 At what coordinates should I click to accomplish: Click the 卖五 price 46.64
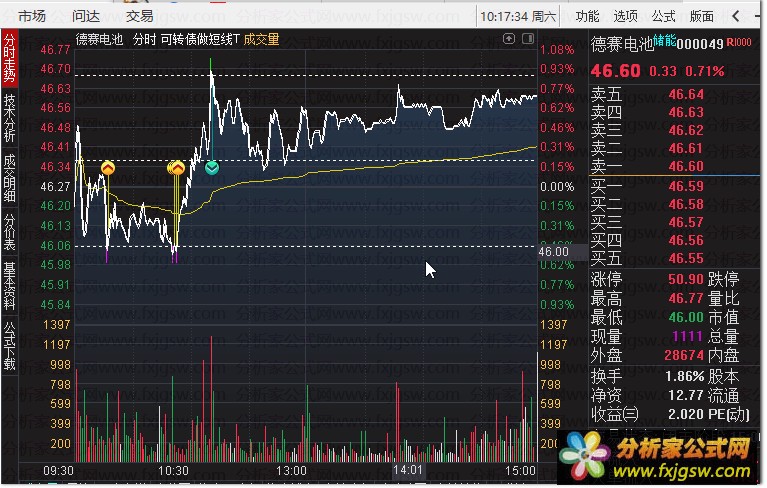pyautogui.click(x=686, y=94)
